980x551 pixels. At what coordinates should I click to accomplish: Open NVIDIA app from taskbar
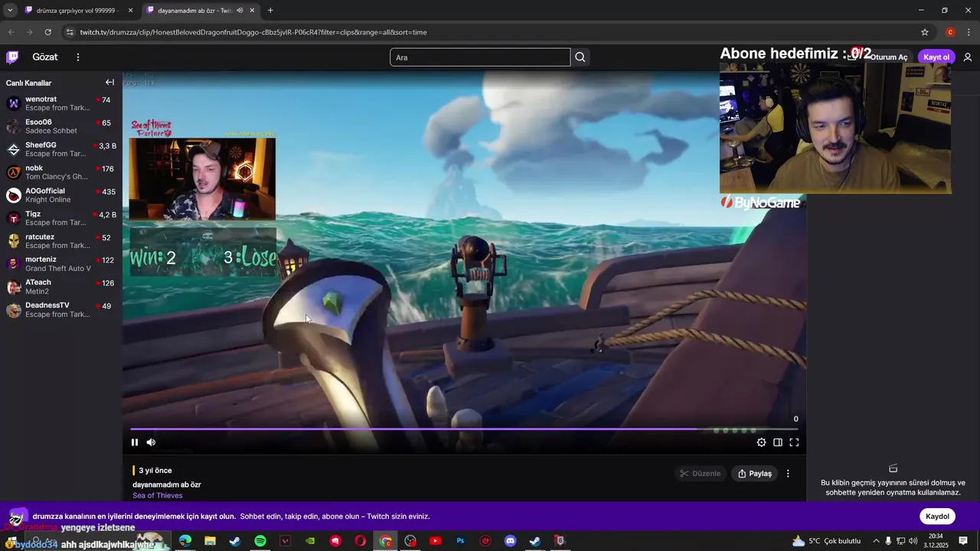310,541
